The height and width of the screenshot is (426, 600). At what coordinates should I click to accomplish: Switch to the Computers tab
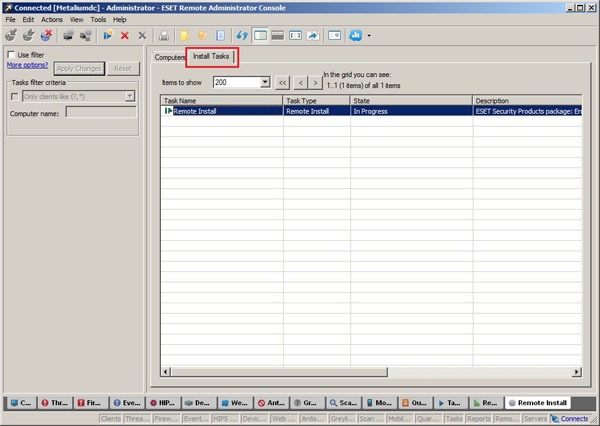[170, 57]
